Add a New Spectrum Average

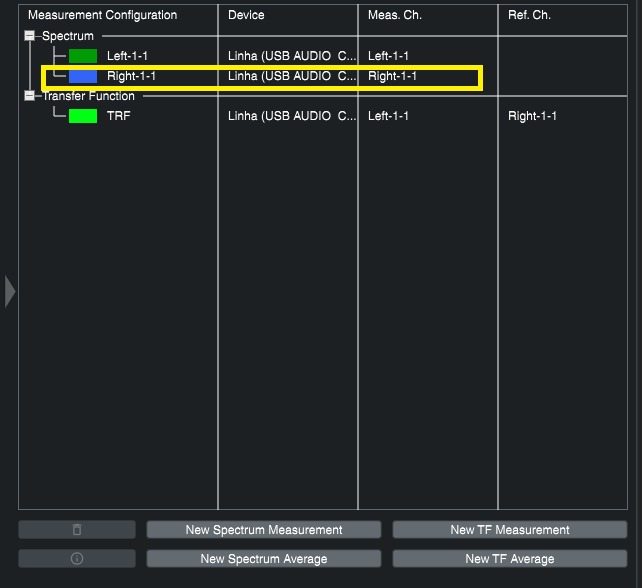[x=264, y=559]
